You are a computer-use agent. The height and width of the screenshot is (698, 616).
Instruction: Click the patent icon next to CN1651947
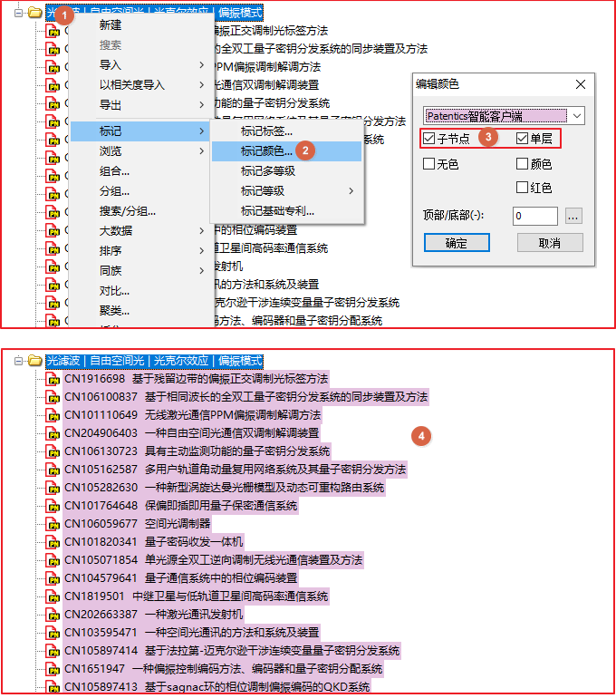click(x=53, y=669)
